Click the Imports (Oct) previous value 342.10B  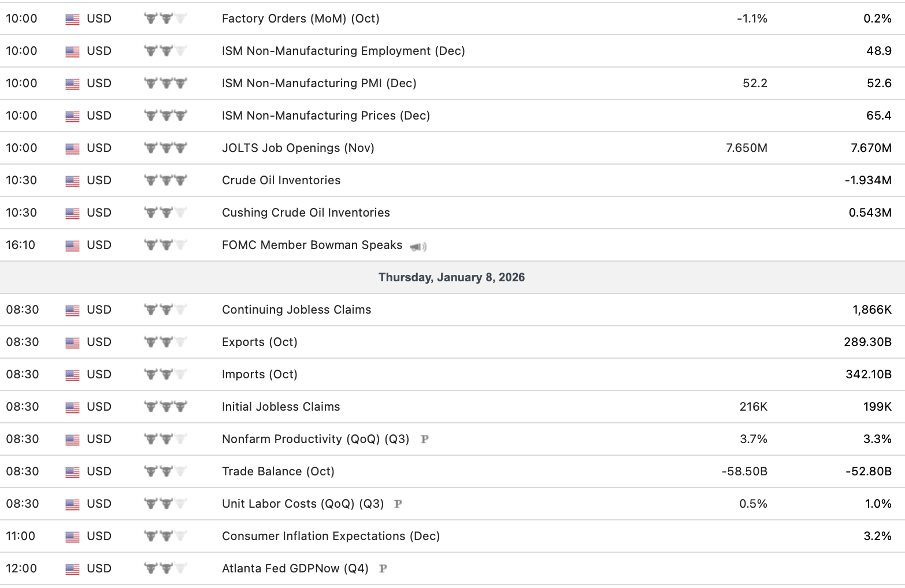point(868,374)
